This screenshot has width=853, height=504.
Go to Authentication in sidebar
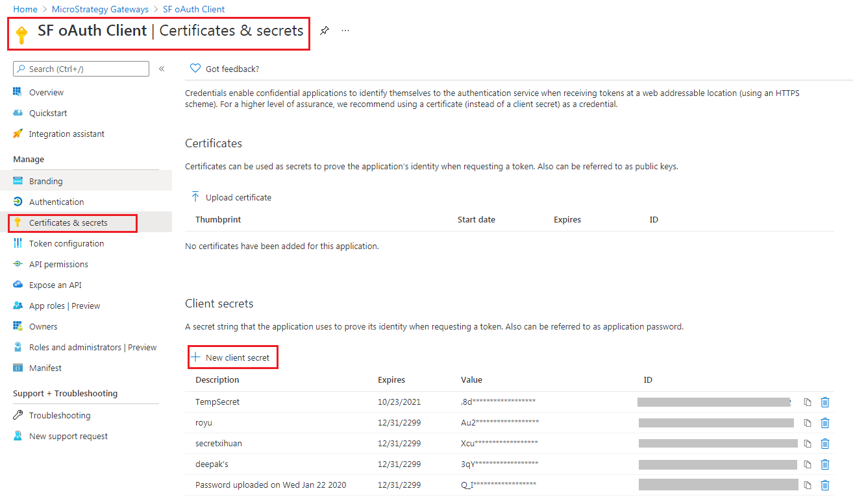56,202
